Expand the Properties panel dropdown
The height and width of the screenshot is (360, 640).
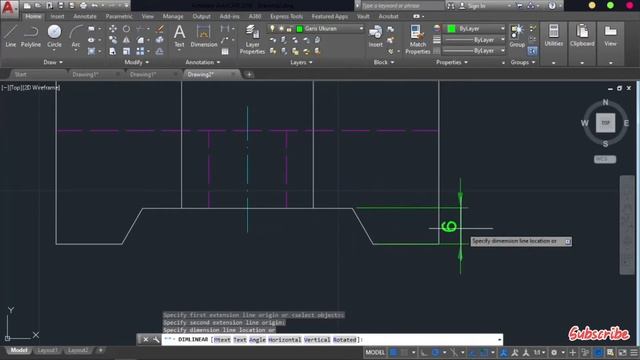451,62
